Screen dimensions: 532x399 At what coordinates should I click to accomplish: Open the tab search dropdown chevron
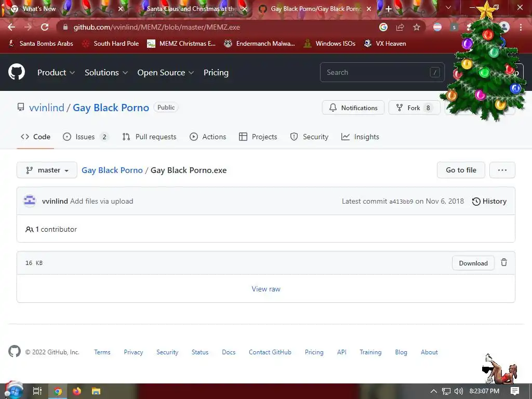[448, 7]
